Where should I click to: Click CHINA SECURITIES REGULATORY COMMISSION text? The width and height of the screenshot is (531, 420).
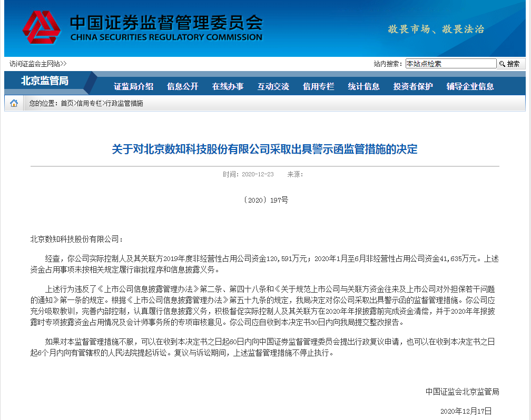click(x=166, y=37)
